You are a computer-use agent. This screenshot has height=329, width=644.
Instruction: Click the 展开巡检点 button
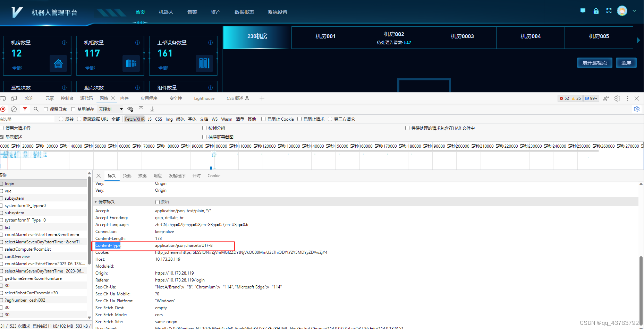coord(595,63)
